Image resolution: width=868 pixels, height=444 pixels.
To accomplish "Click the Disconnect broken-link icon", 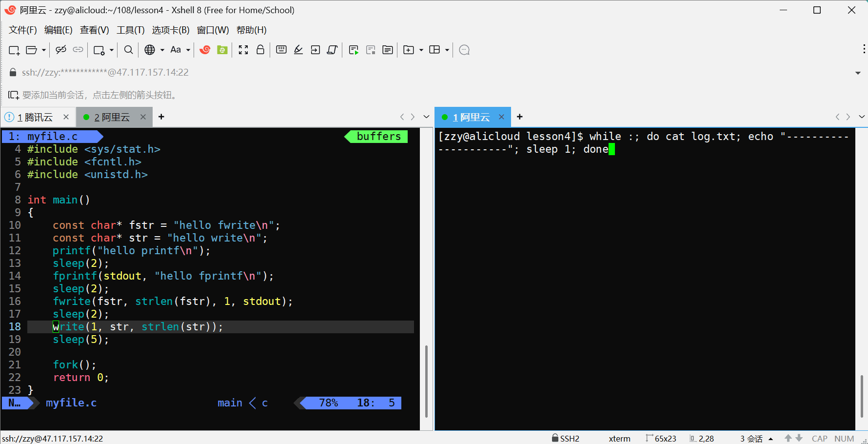I will 61,50.
